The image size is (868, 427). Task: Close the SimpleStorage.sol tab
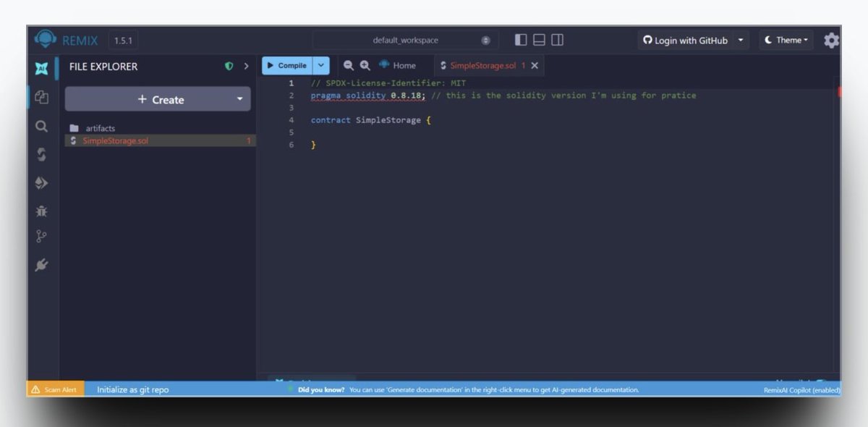coord(535,65)
